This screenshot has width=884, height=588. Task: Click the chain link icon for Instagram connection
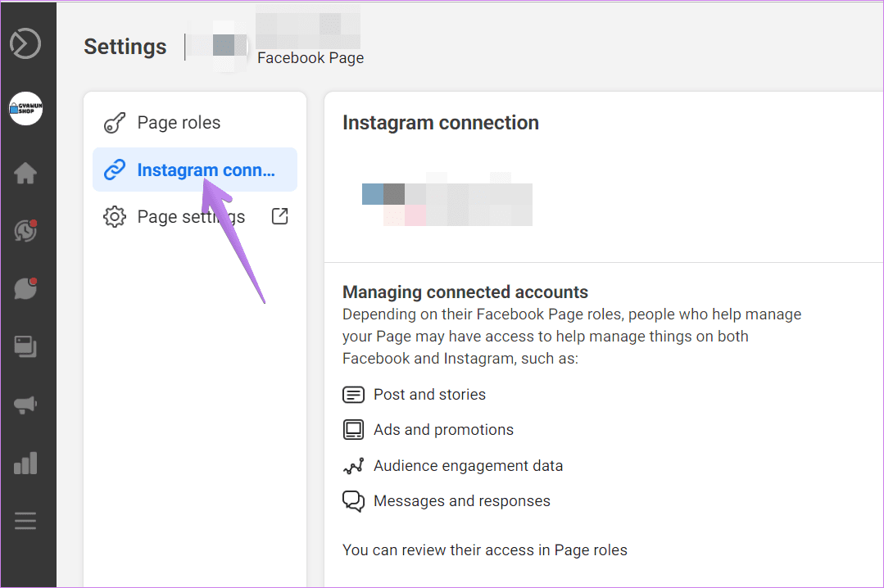[115, 170]
